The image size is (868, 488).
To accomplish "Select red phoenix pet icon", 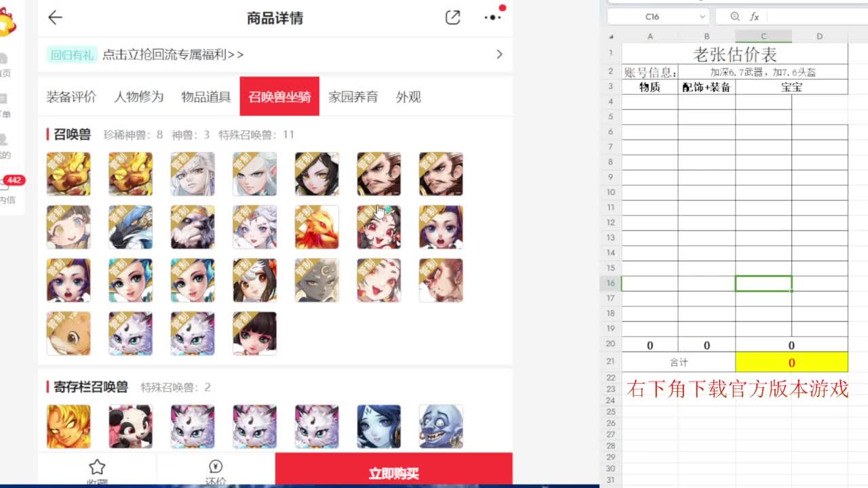I will [317, 227].
